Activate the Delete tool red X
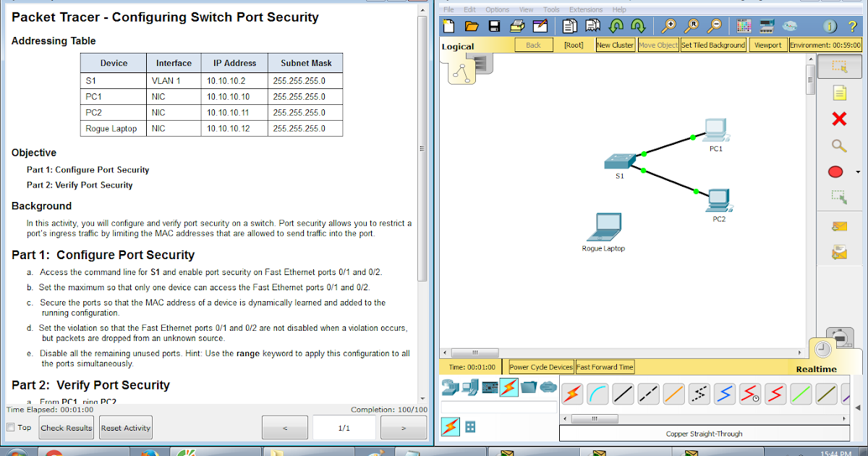This screenshot has height=456, width=868. (x=838, y=119)
